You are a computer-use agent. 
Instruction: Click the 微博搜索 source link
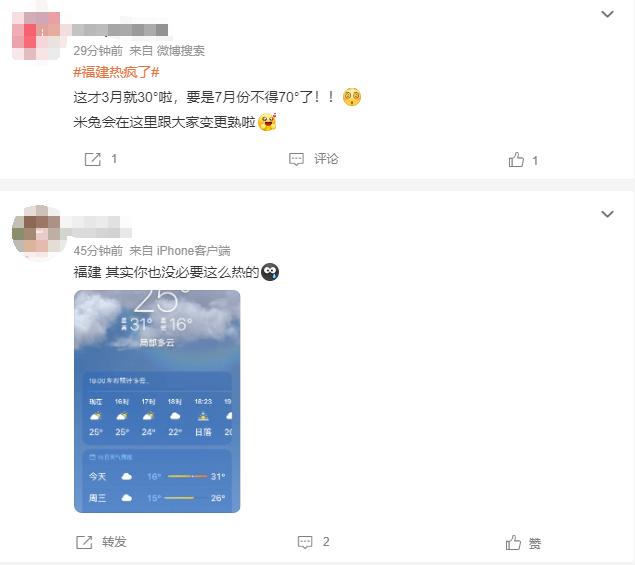click(181, 51)
